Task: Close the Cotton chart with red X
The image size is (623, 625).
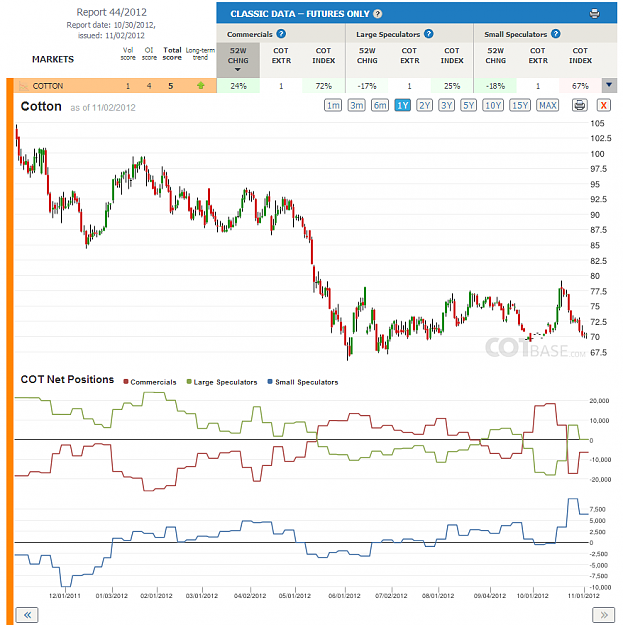Action: [x=603, y=105]
